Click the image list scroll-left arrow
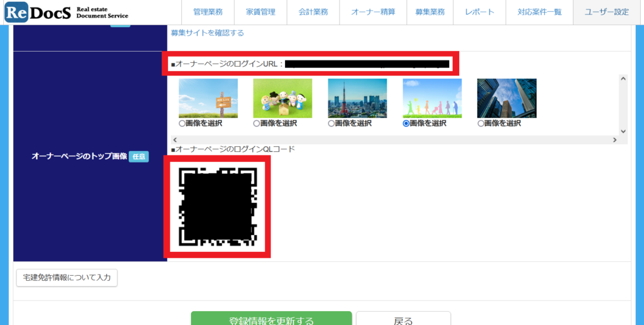Image resolution: width=644 pixels, height=325 pixels. click(175, 140)
